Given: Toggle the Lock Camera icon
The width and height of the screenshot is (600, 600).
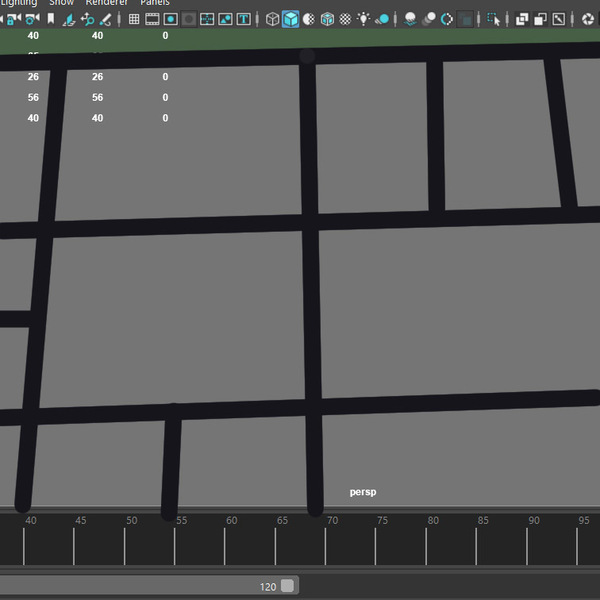Looking at the screenshot, I should coord(13,19).
